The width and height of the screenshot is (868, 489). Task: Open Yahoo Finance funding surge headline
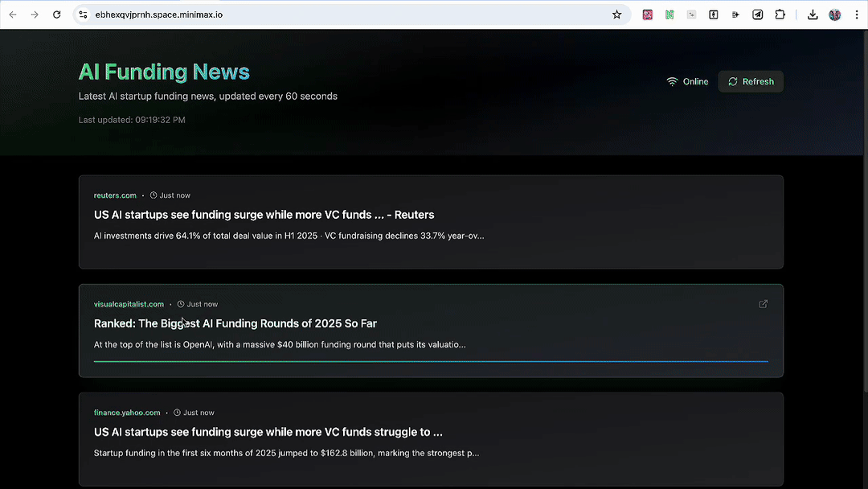click(268, 432)
